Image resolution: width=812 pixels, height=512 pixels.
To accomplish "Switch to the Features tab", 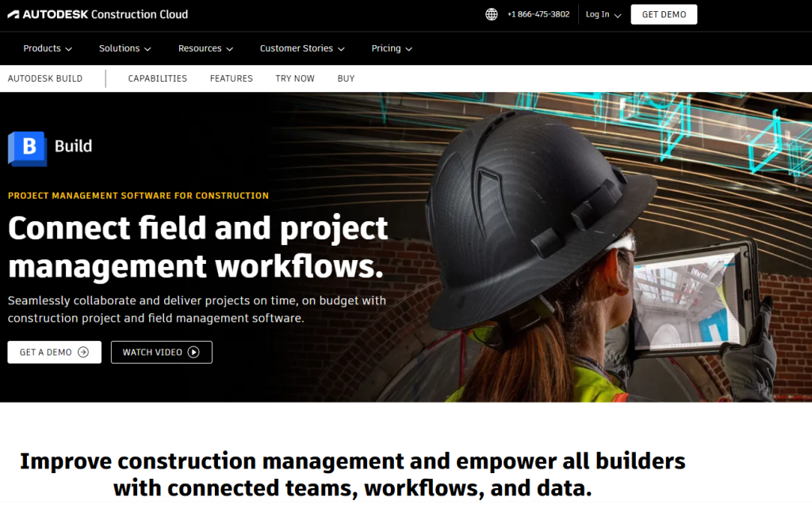I will (x=232, y=78).
